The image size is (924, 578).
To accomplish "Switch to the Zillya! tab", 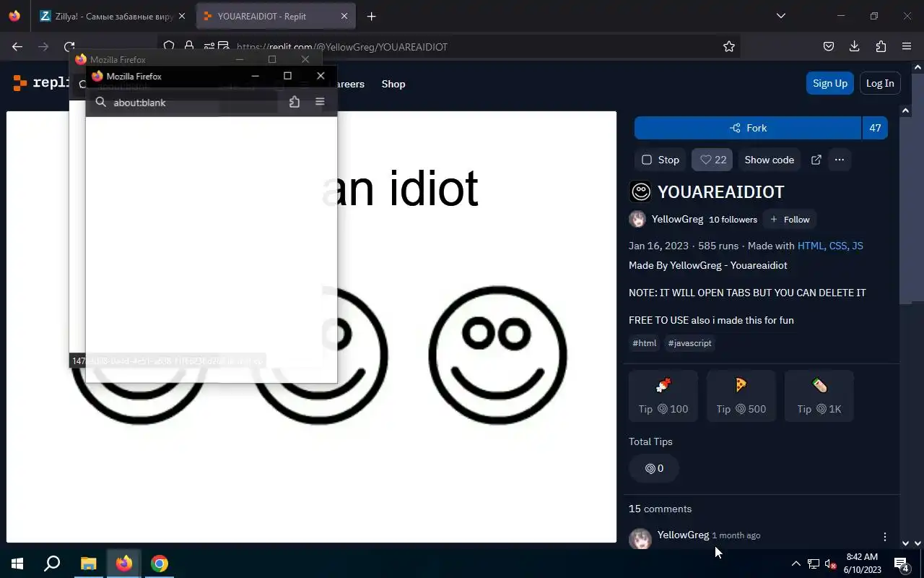I will pyautogui.click(x=114, y=16).
